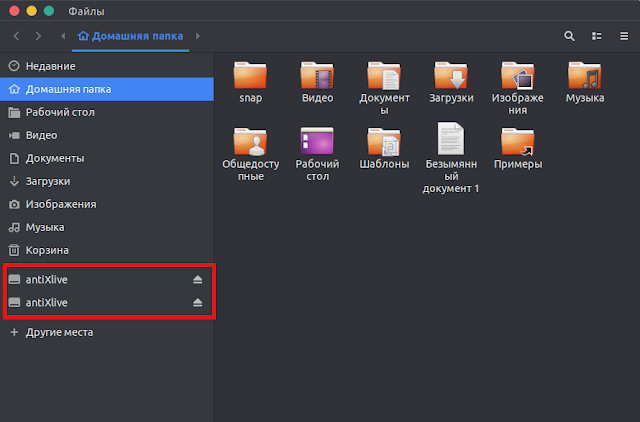Click the small left path-bar arrow
This screenshot has height=422, width=640.
tap(63, 36)
